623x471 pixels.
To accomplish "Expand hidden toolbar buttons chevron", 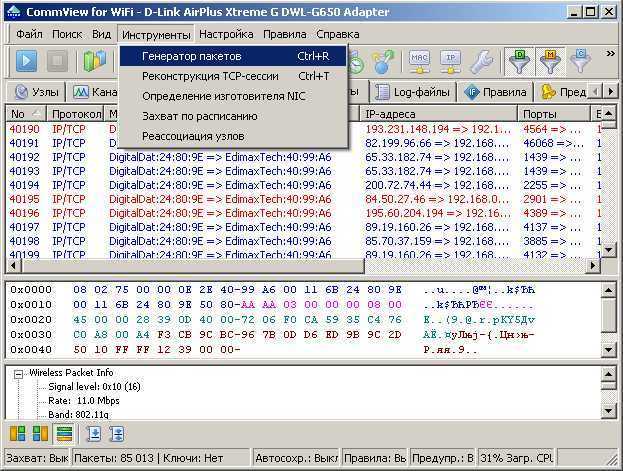I will [x=610, y=53].
